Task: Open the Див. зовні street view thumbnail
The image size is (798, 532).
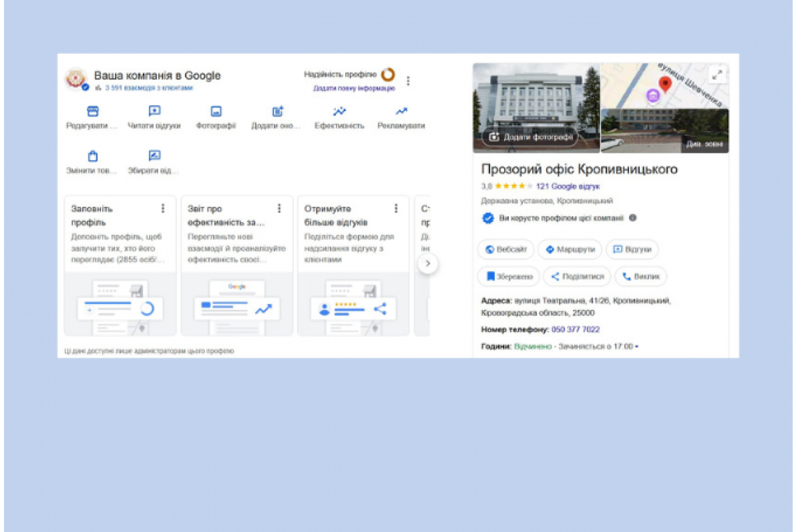Action: pyautogui.click(x=665, y=131)
